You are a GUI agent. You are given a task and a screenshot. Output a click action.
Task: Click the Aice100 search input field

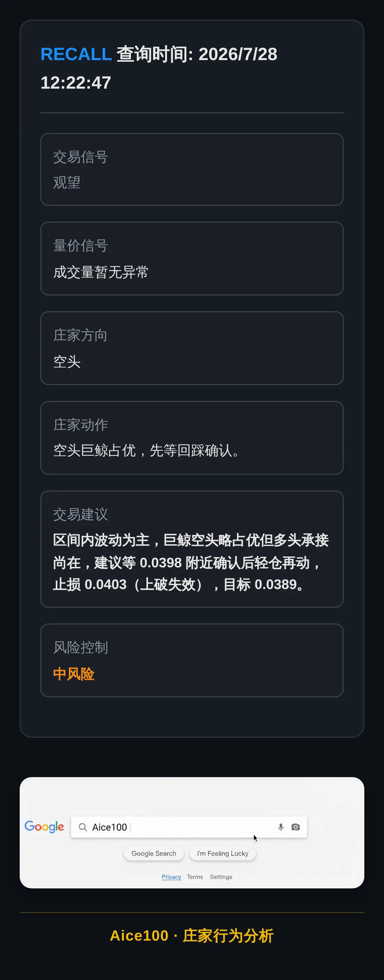click(189, 827)
